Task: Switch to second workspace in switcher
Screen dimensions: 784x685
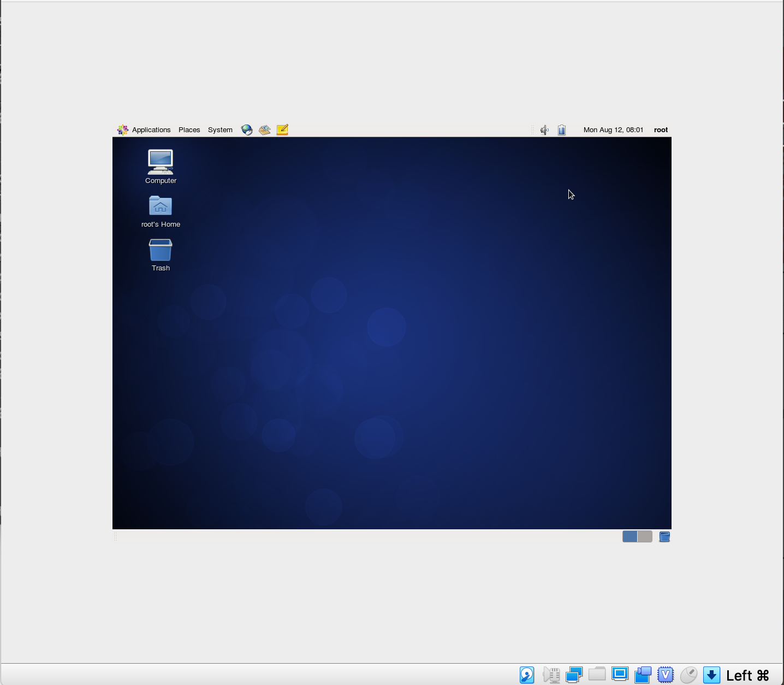Action: pyautogui.click(x=645, y=536)
